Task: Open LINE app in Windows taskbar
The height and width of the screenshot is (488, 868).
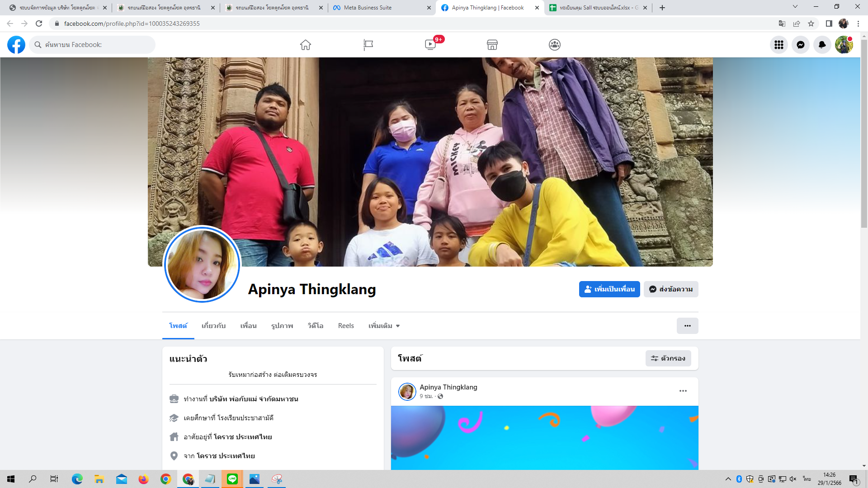Action: [232, 479]
